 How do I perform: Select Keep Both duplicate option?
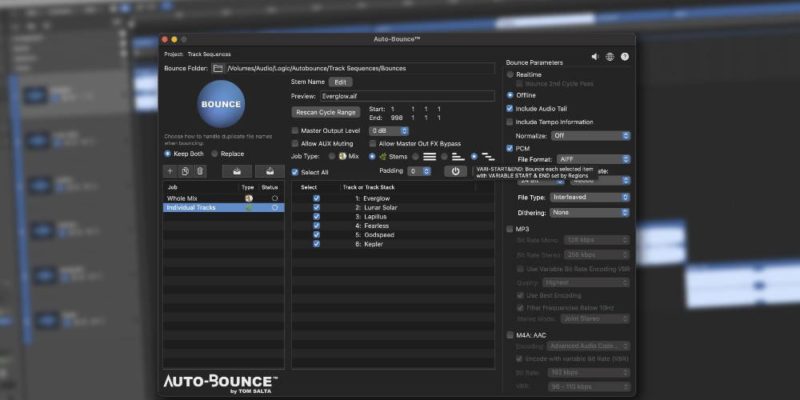[x=167, y=154]
